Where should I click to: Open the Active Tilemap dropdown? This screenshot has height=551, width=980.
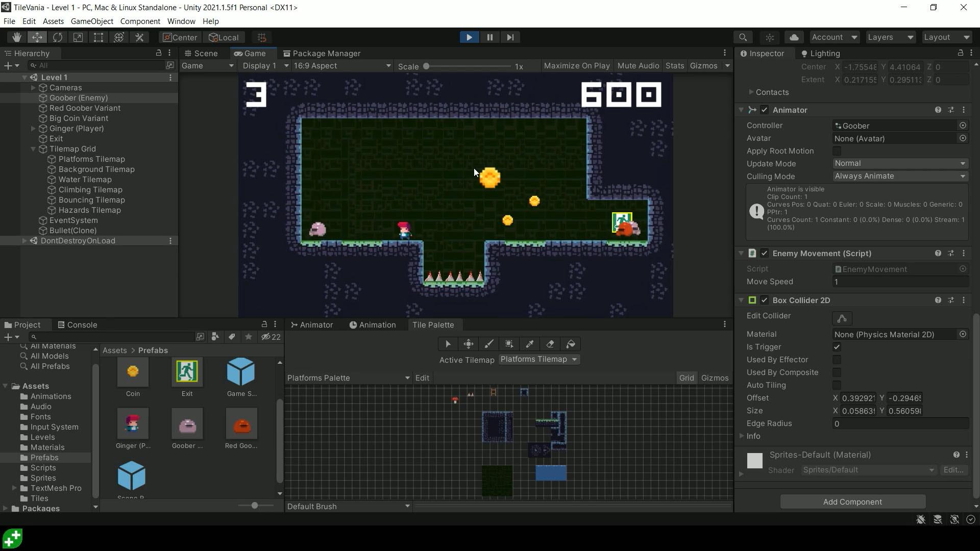(x=538, y=359)
